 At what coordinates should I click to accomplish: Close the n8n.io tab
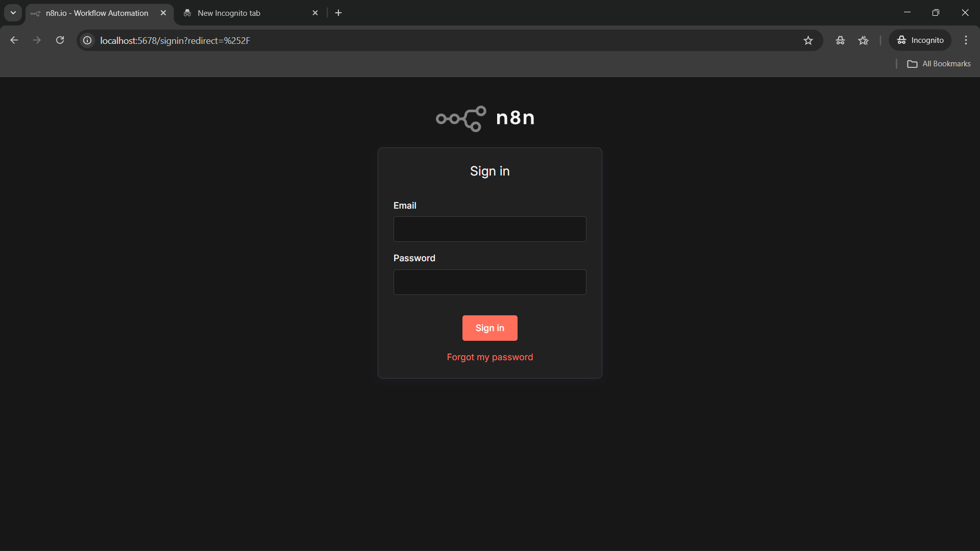[163, 13]
